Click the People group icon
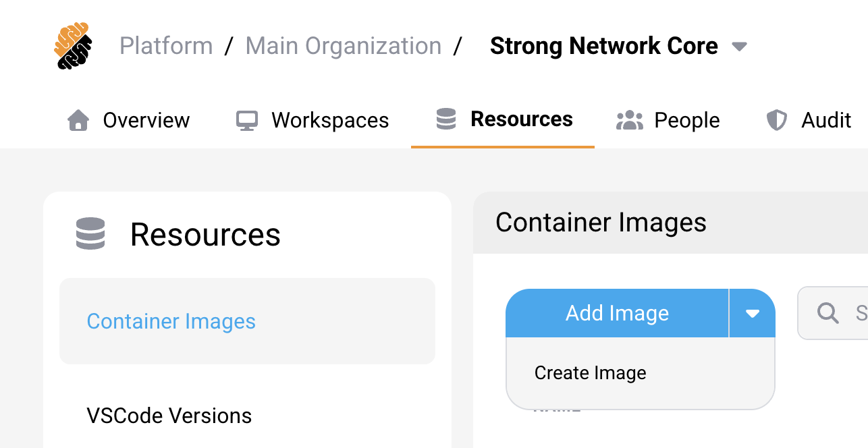 (630, 120)
